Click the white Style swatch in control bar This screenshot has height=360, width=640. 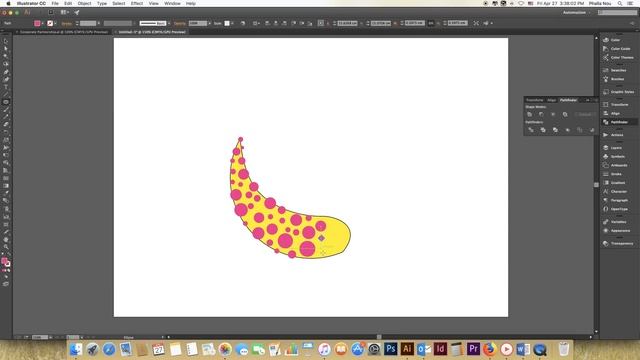(227, 23)
